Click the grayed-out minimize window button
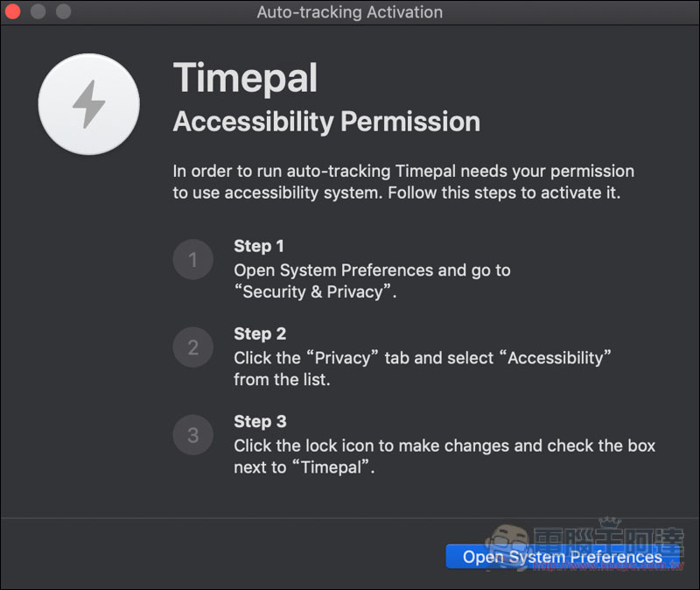The width and height of the screenshot is (700, 590). click(x=38, y=11)
